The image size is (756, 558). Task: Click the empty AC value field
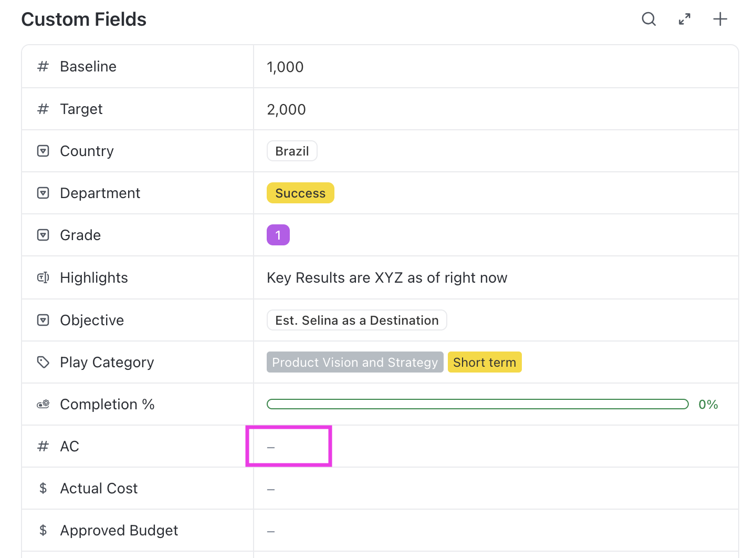(x=288, y=447)
